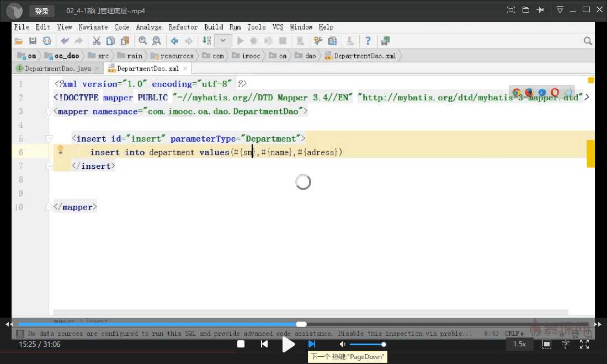Open the run configuration dropdown

click(x=223, y=41)
